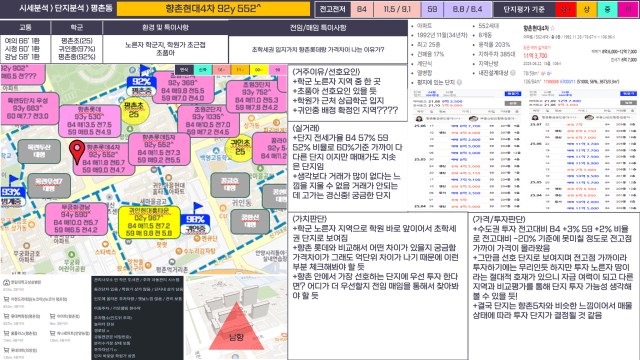The width and height of the screenshot is (640, 360).
Task: Click the first shopping cart icon in the facilities list
Action: tap(6, 299)
